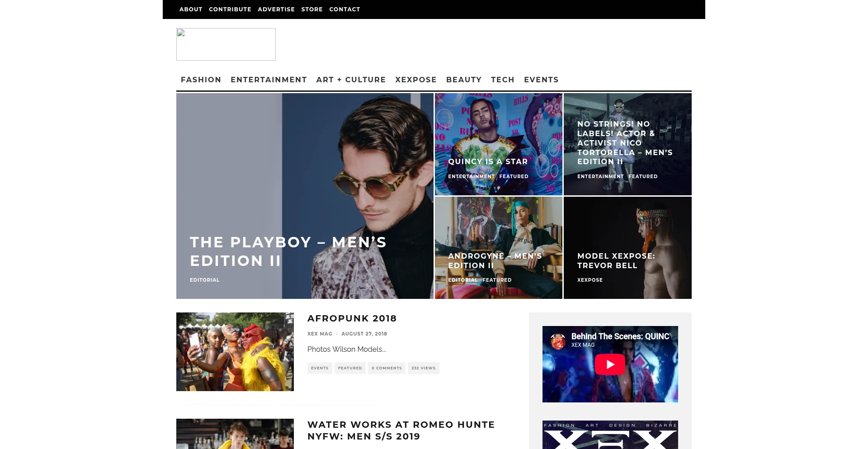The height and width of the screenshot is (449, 868).
Task: Click the XEX MAG author link
Action: click(320, 334)
